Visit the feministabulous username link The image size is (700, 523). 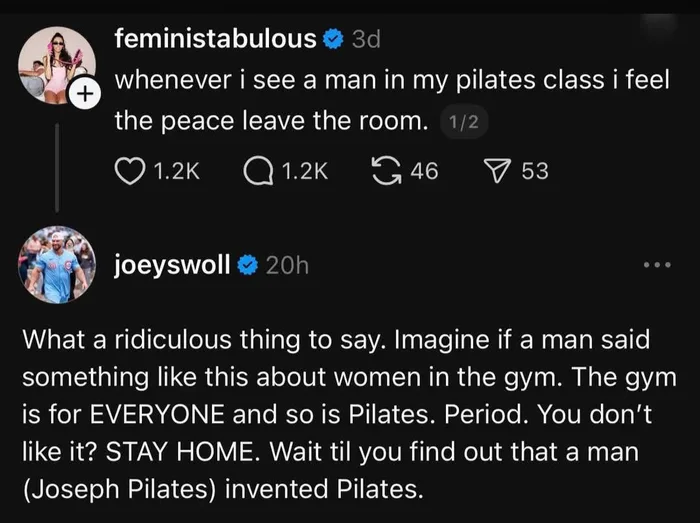(216, 39)
